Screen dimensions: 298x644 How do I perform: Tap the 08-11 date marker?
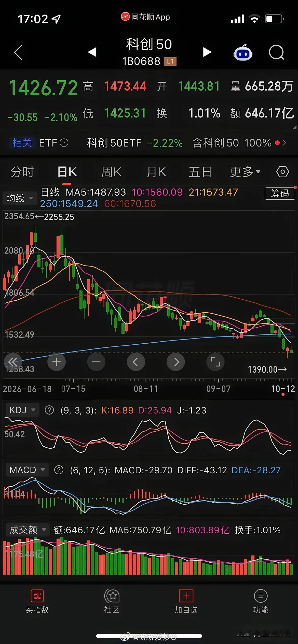click(x=146, y=389)
